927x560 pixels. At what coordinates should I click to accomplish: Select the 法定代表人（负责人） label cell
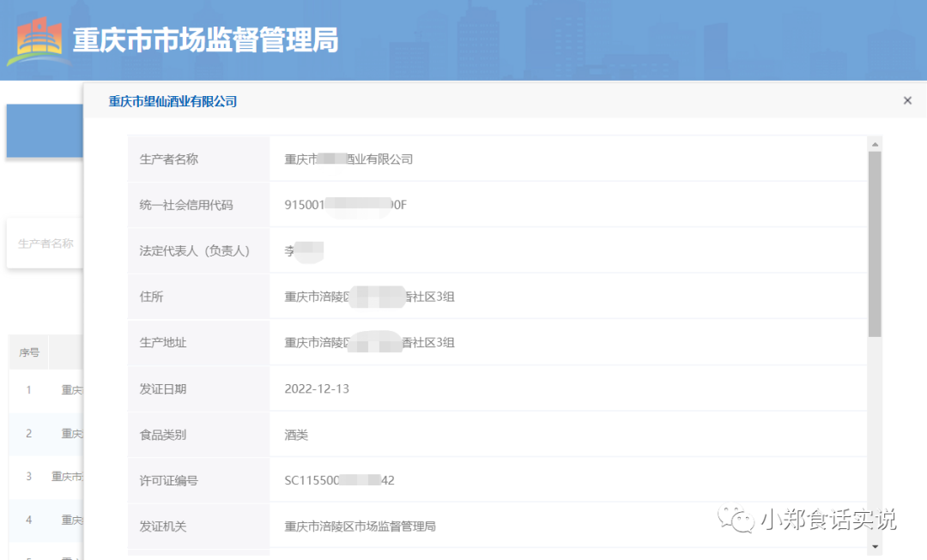point(198,251)
